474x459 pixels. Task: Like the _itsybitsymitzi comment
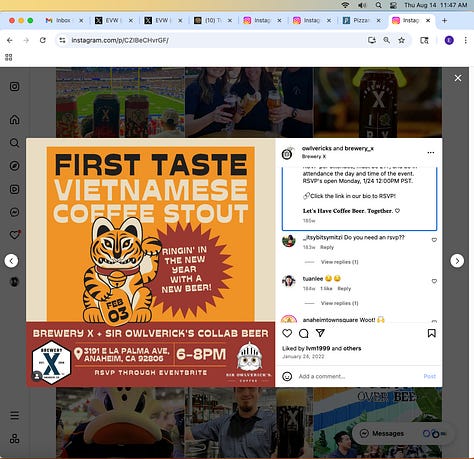[x=434, y=240]
